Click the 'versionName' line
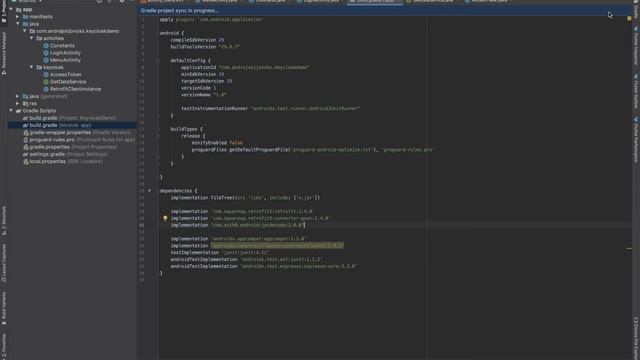This screenshot has height=360, width=640. [x=204, y=95]
